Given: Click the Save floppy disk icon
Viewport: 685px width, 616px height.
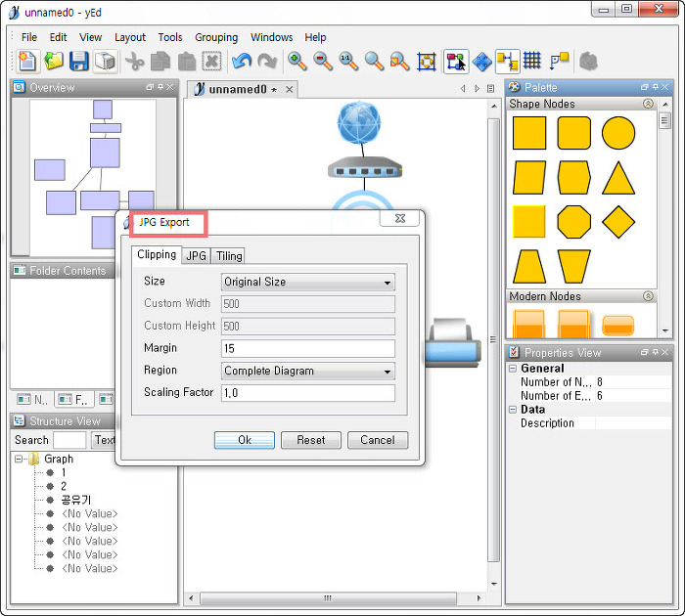Looking at the screenshot, I should pyautogui.click(x=78, y=61).
